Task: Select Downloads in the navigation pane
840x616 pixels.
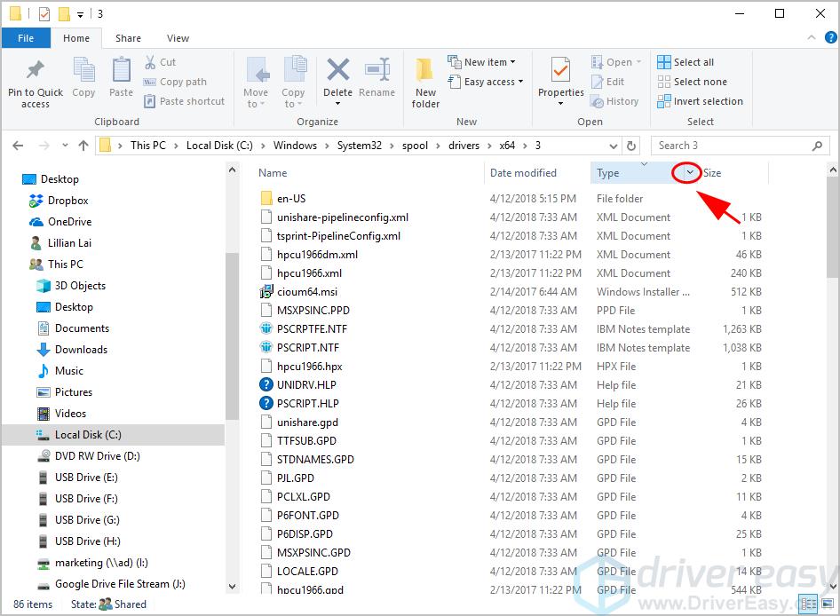Action: [81, 350]
